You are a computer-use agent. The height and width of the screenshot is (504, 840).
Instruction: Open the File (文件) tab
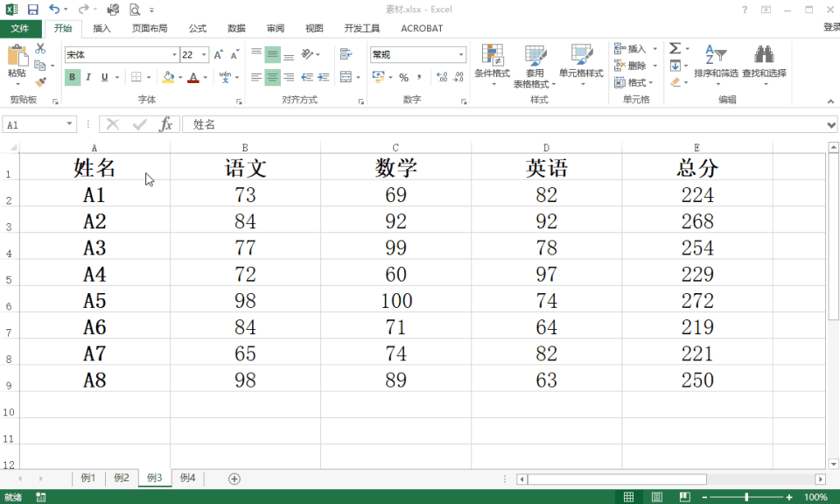click(20, 28)
